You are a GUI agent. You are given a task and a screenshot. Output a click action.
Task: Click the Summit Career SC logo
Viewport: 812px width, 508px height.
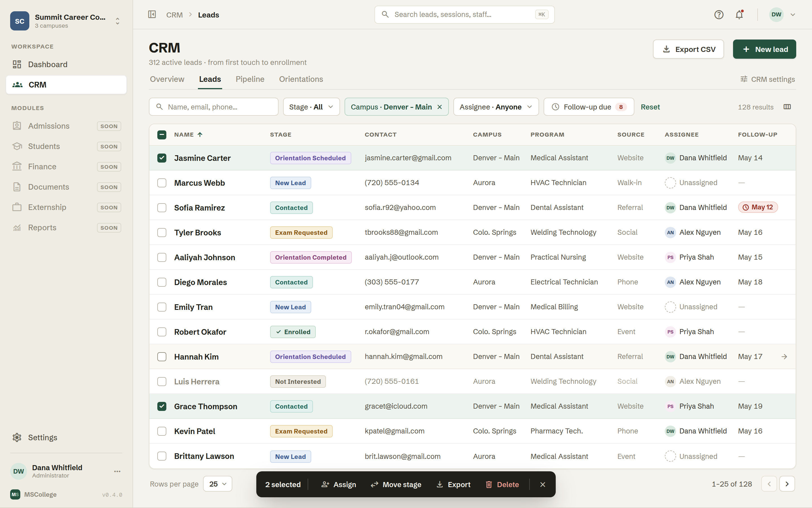point(20,21)
